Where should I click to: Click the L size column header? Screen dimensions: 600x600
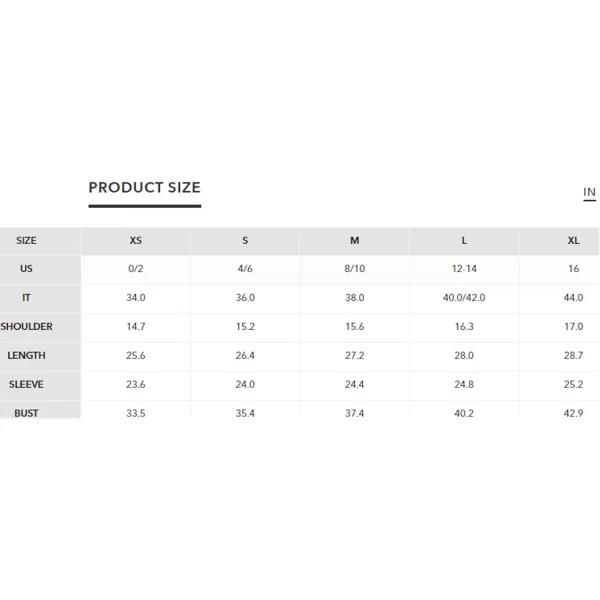[464, 241]
